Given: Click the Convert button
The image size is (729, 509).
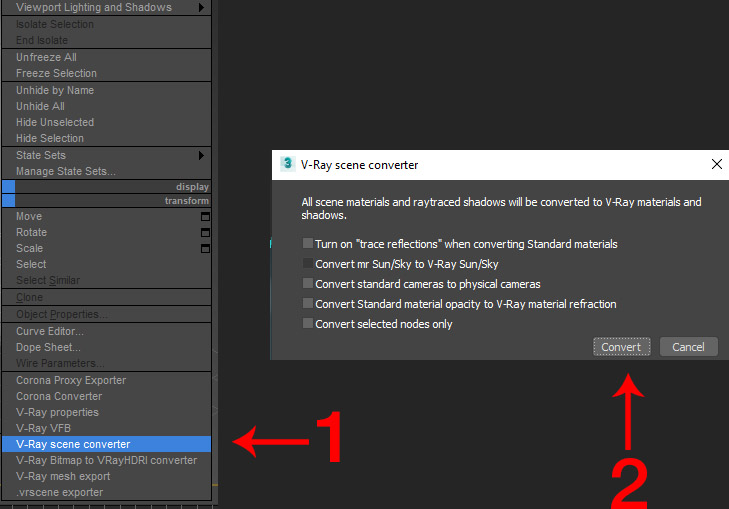Looking at the screenshot, I should (x=622, y=347).
